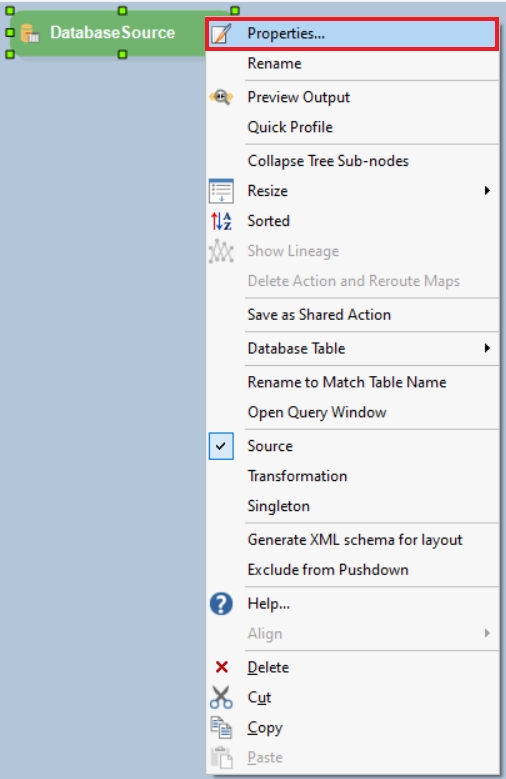506x779 pixels.
Task: Click the Cut scissors icon
Action: tap(221, 698)
